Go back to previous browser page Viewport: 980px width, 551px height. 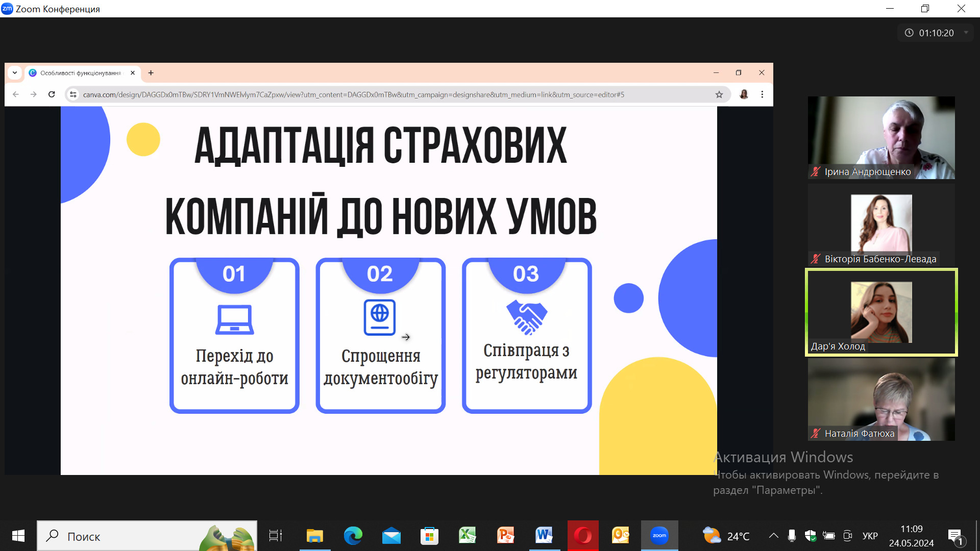[x=16, y=94]
